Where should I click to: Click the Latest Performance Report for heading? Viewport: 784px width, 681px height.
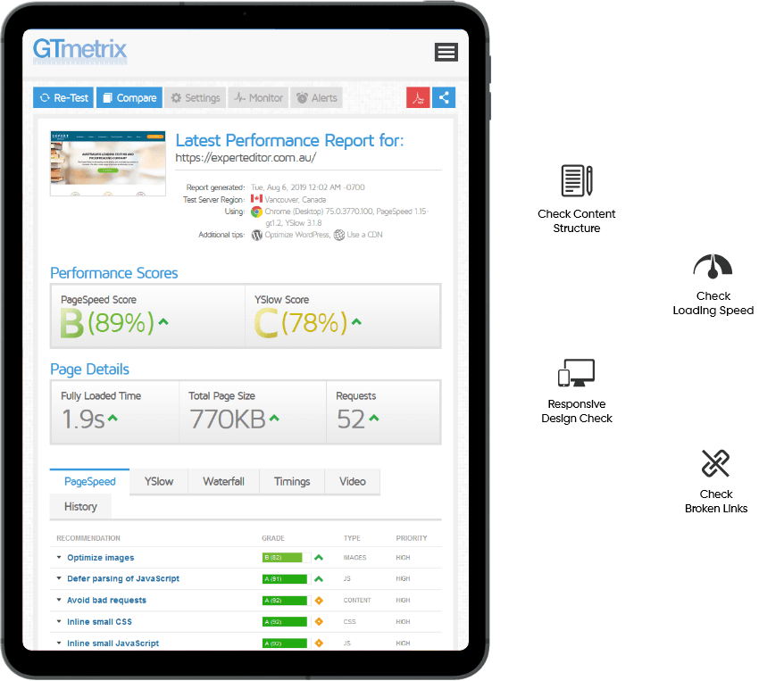[x=289, y=140]
